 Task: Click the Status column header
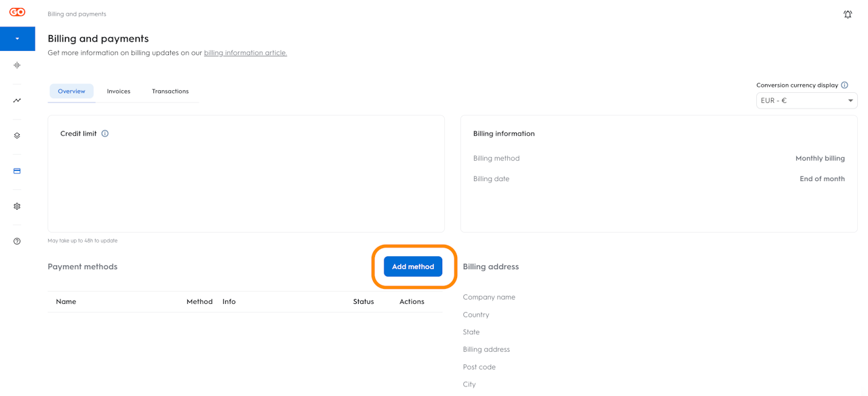click(363, 302)
